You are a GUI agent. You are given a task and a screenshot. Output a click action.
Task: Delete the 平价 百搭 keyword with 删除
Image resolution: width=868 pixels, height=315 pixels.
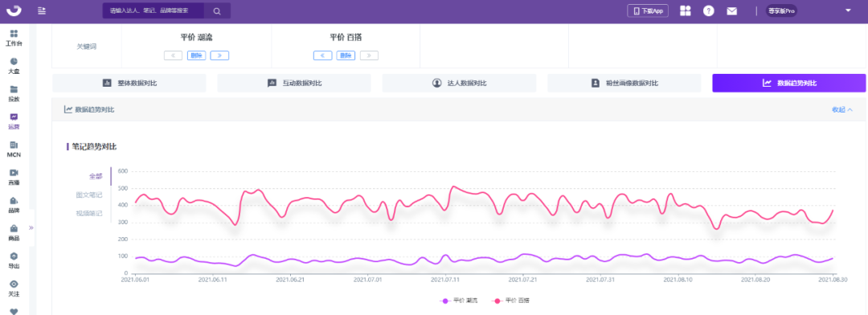pos(346,55)
